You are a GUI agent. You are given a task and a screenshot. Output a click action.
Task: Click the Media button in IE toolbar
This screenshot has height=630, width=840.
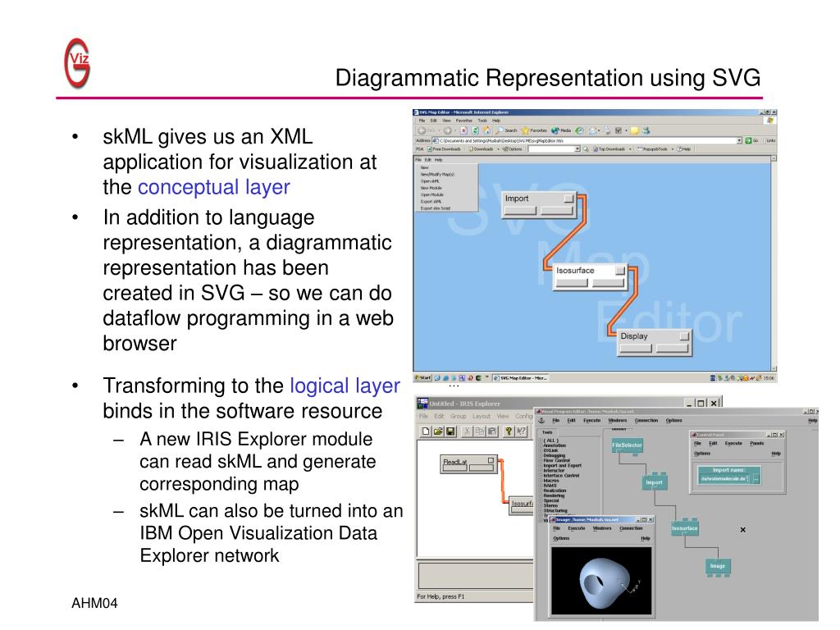(561, 130)
